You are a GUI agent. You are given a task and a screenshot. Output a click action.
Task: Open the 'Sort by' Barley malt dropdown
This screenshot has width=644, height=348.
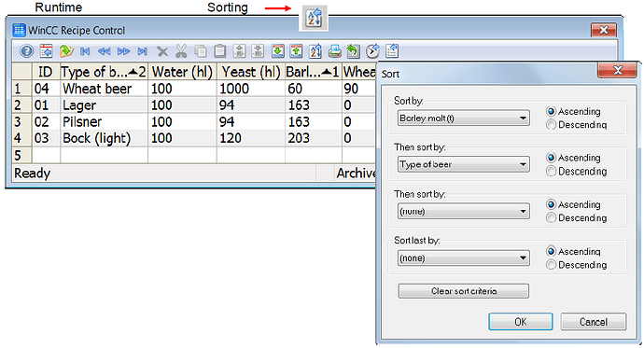click(463, 118)
